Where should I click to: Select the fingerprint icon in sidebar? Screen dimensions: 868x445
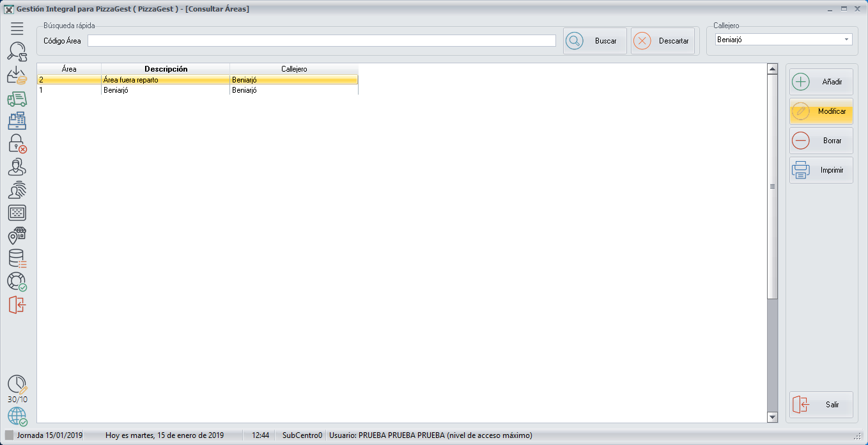[17, 190]
